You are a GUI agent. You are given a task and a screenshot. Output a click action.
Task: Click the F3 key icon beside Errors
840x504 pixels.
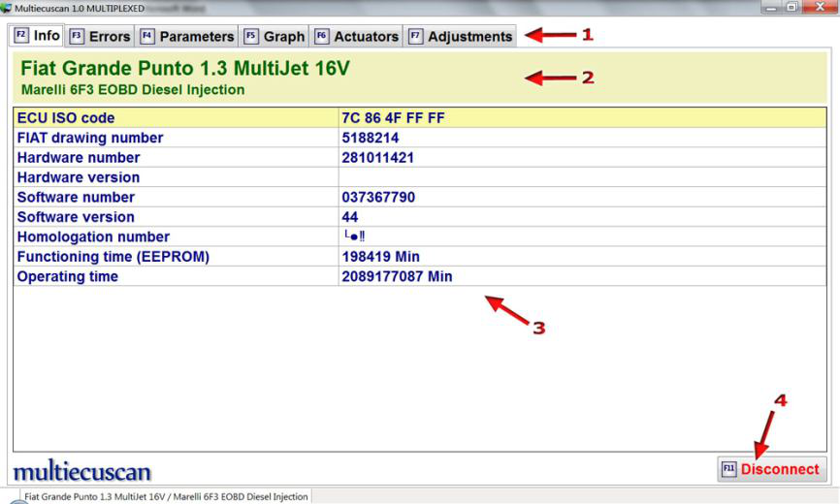coord(77,37)
